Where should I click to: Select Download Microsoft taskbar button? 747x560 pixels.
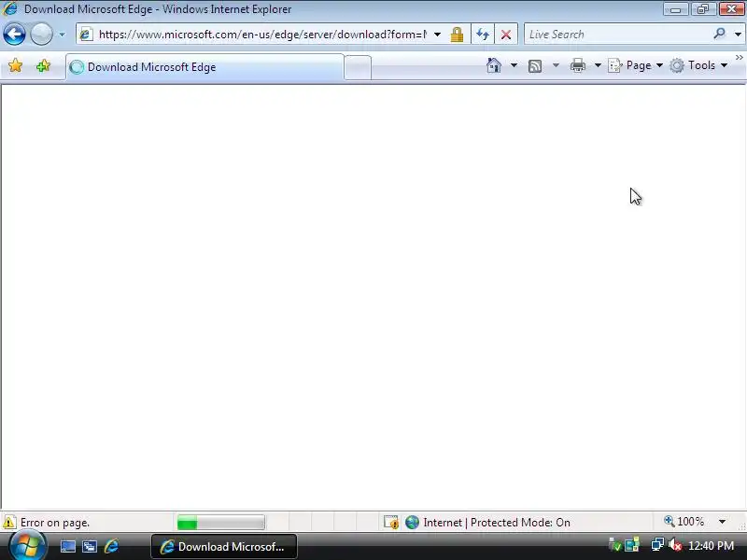coord(224,546)
